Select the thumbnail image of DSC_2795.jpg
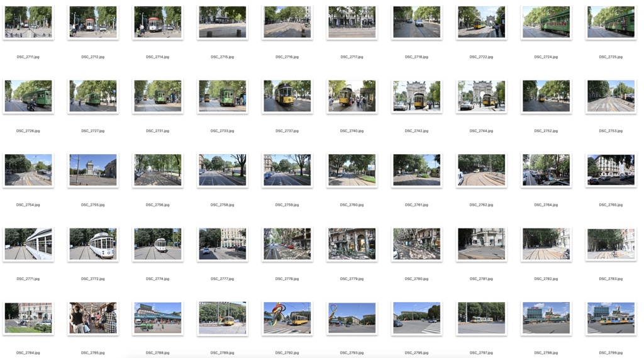The height and width of the screenshot is (358, 644). point(416,318)
